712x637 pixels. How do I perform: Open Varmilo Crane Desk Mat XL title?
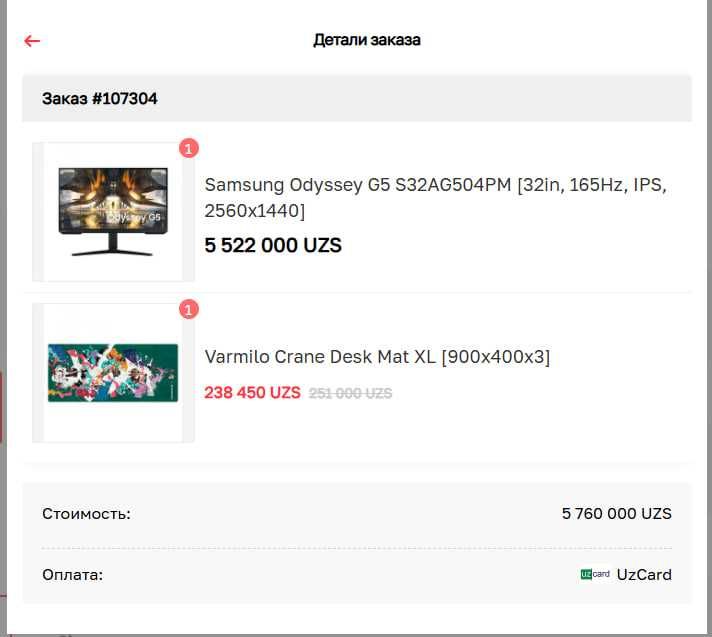pyautogui.click(x=377, y=357)
